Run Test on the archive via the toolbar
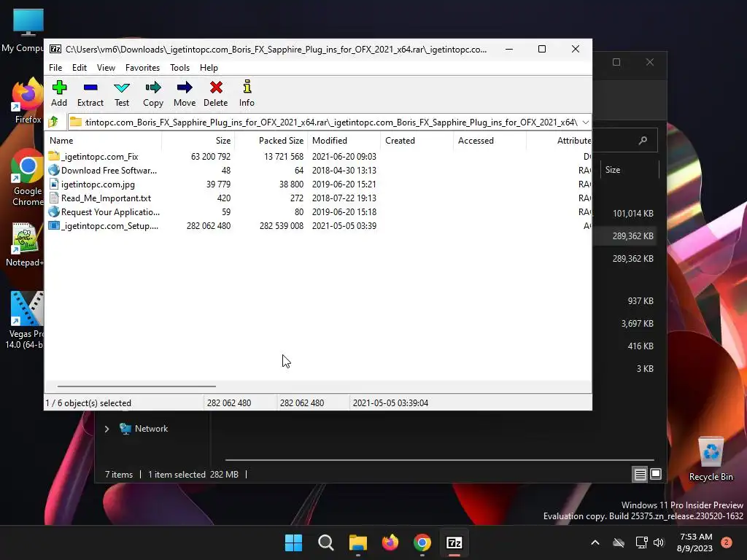The image size is (747, 560). coord(122,93)
